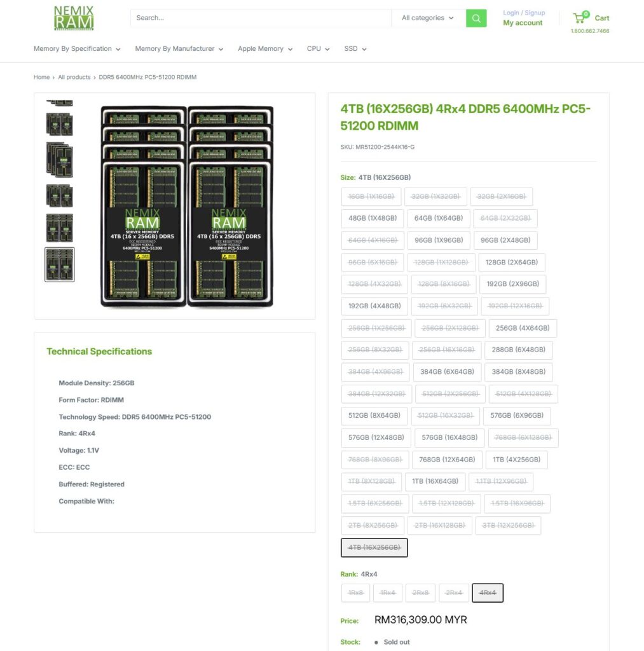Click inside the search input field

(254, 18)
